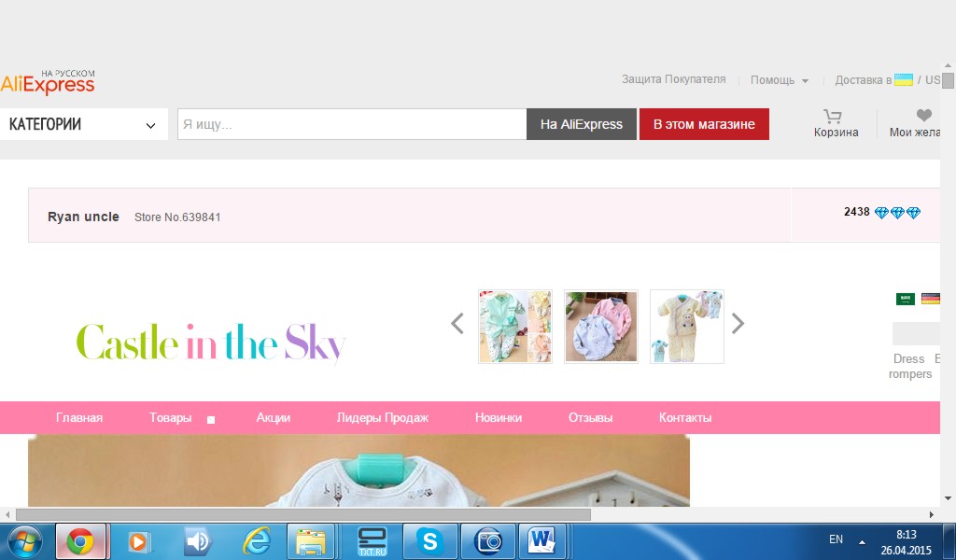Open Microsoft Word from the taskbar
This screenshot has height=560, width=956.
pyautogui.click(x=541, y=541)
